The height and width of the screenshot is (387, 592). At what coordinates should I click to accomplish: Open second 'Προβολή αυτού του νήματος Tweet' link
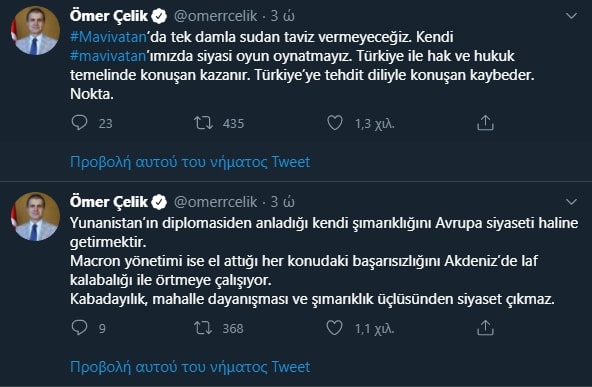point(190,367)
